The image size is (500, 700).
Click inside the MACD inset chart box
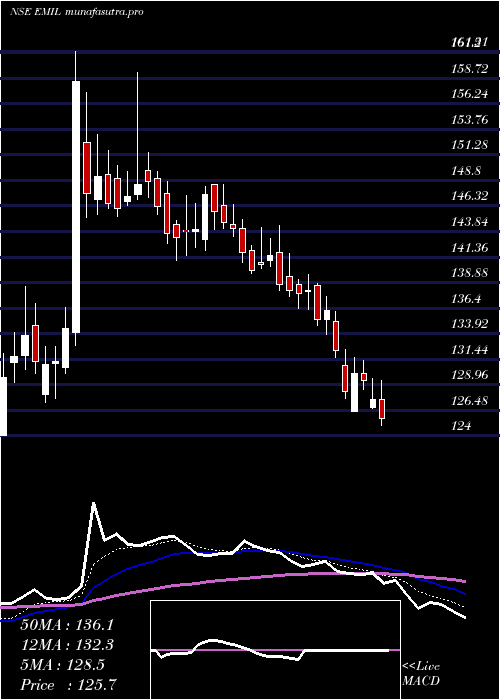[x=275, y=650]
